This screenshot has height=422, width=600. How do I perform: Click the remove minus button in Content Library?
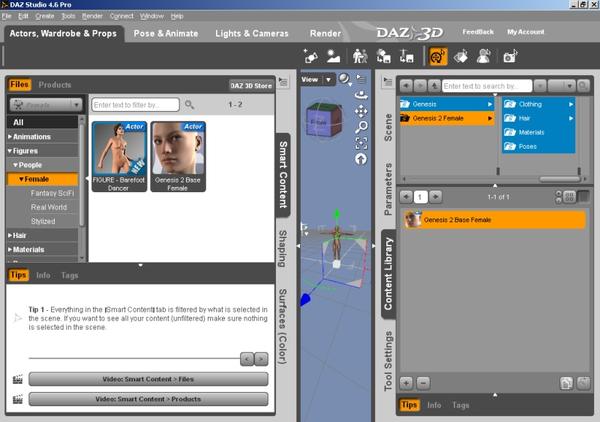[423, 383]
